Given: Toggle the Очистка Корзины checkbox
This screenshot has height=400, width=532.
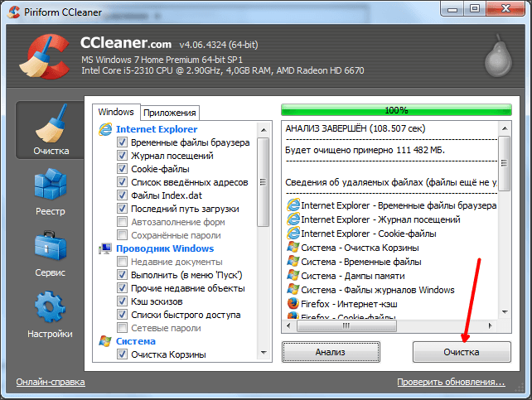Looking at the screenshot, I should pos(123,354).
